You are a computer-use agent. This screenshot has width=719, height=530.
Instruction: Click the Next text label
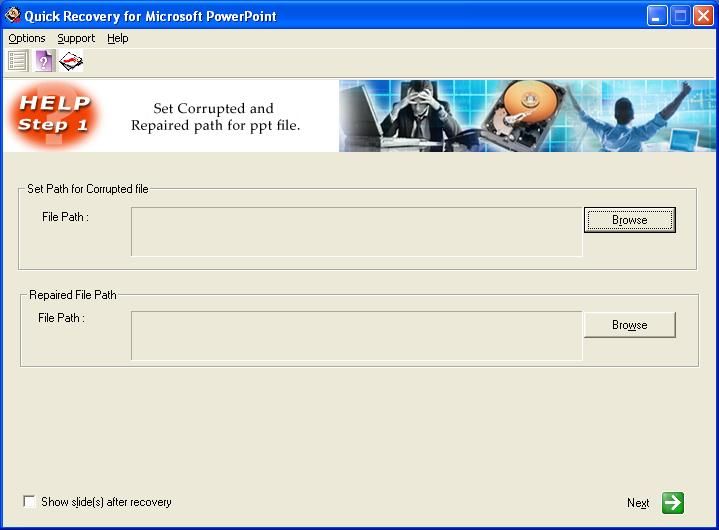638,503
